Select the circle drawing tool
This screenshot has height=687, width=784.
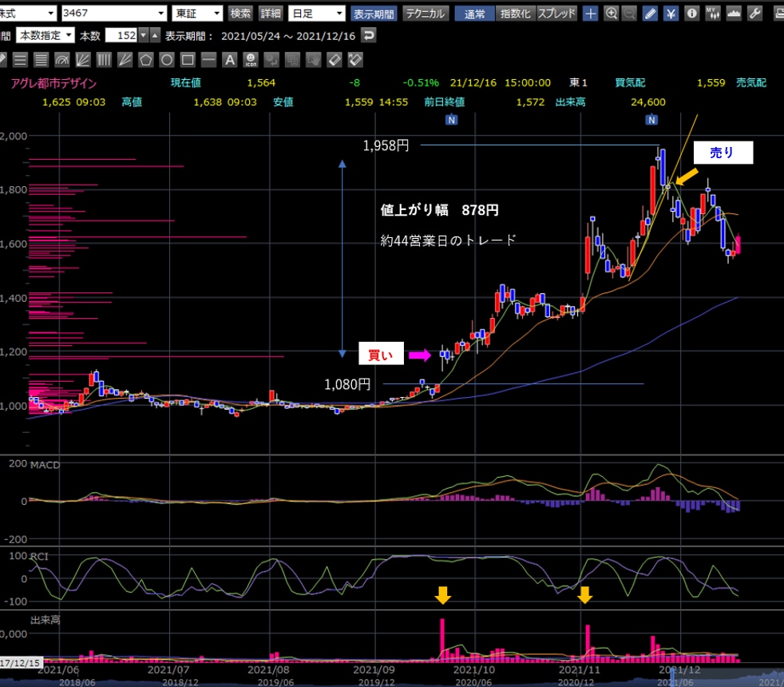pyautogui.click(x=167, y=60)
